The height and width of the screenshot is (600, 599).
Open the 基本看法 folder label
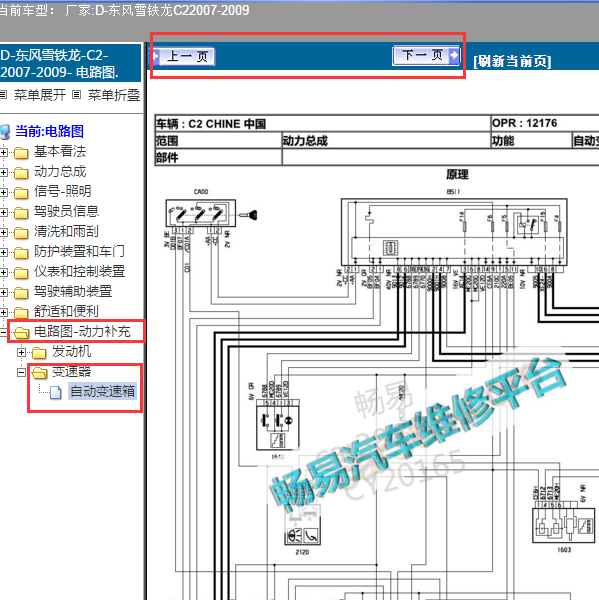click(60, 151)
